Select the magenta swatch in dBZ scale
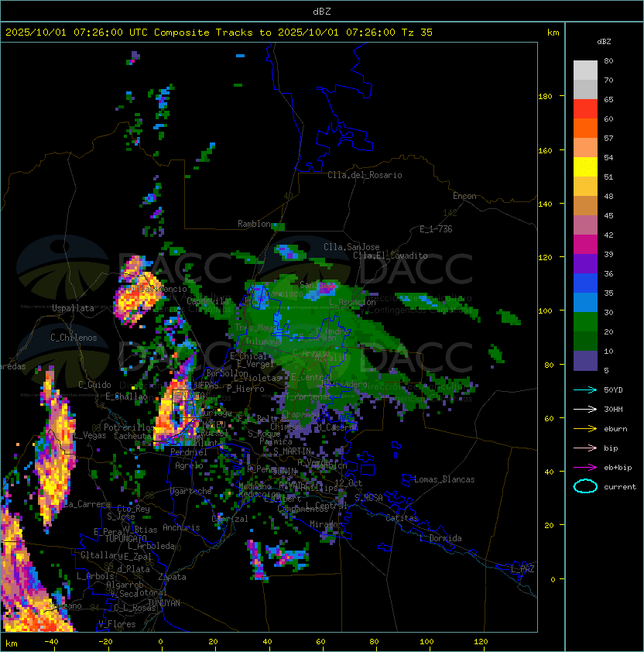The width and height of the screenshot is (644, 652). tap(585, 245)
